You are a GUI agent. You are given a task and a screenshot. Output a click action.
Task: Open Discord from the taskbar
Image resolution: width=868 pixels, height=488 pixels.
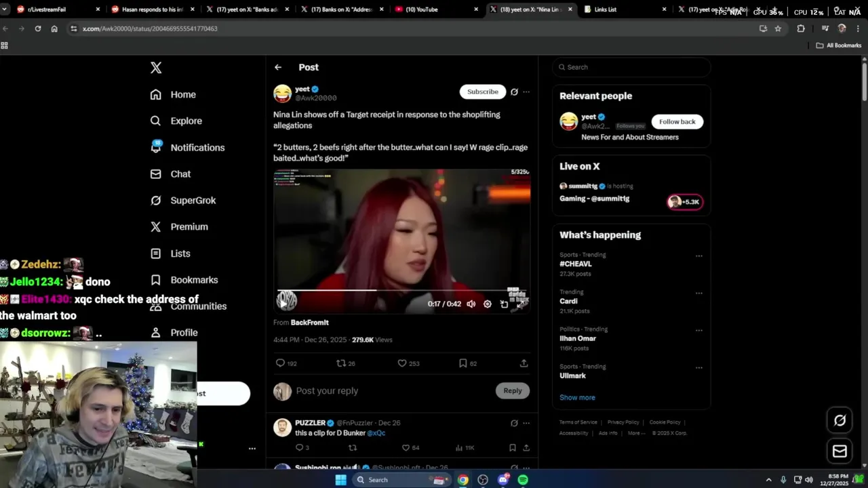(503, 480)
